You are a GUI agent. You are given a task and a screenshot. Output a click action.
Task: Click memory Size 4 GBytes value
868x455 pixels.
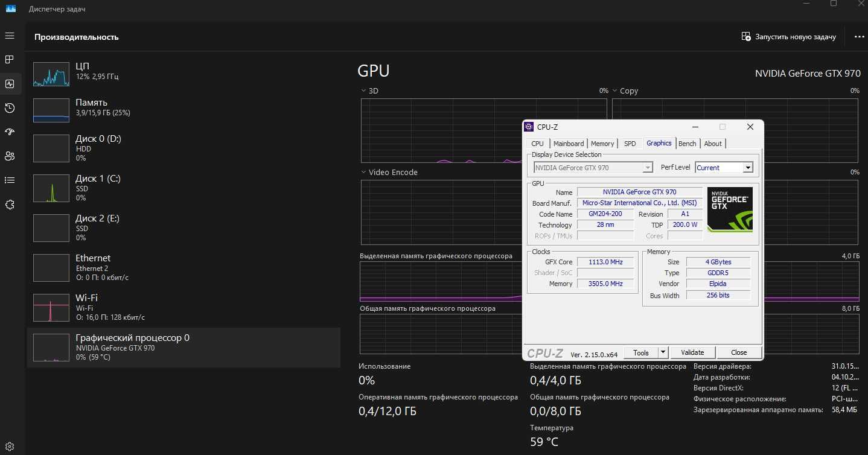tap(718, 262)
